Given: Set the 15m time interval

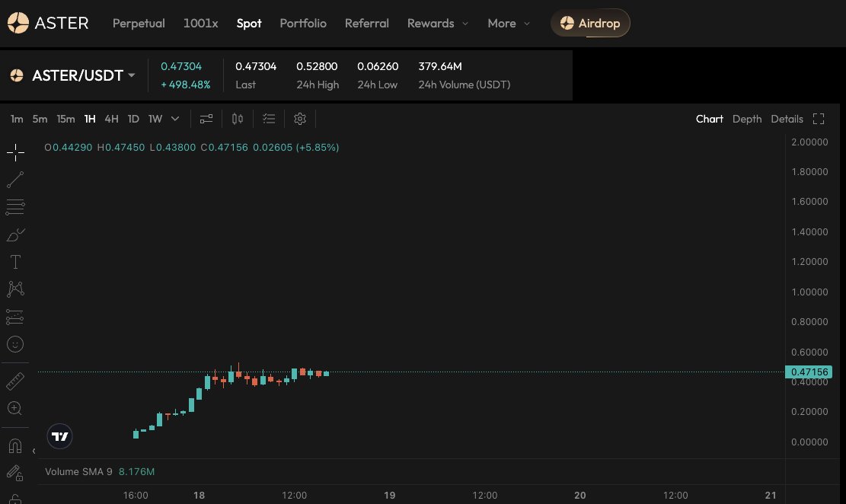Looking at the screenshot, I should pyautogui.click(x=65, y=119).
